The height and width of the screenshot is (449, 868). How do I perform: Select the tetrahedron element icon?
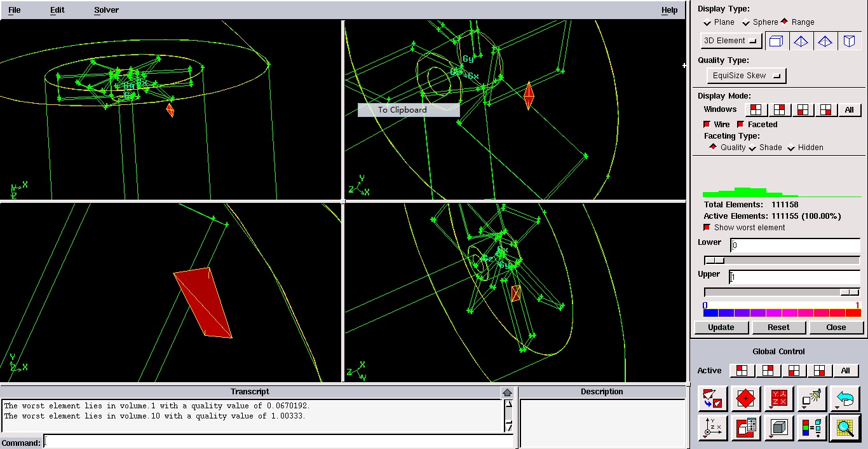coord(801,41)
